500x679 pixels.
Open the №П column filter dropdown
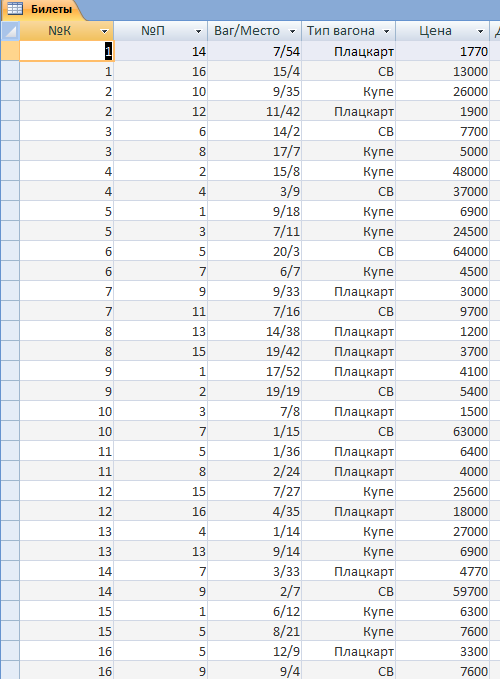[x=198, y=31]
